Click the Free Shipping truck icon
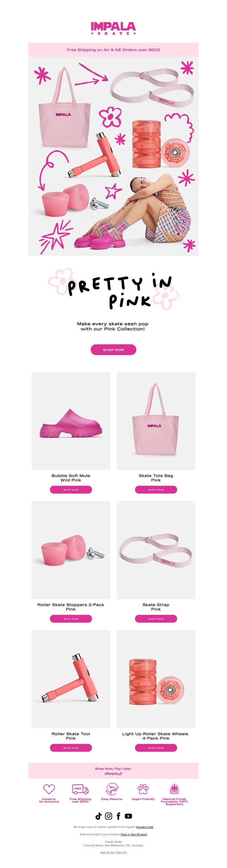 [x=80, y=790]
